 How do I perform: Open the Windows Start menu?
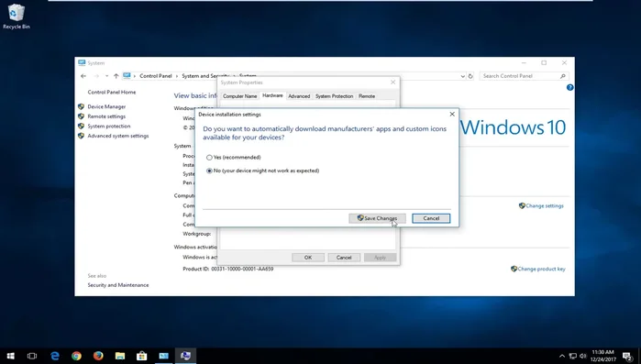click(x=11, y=356)
